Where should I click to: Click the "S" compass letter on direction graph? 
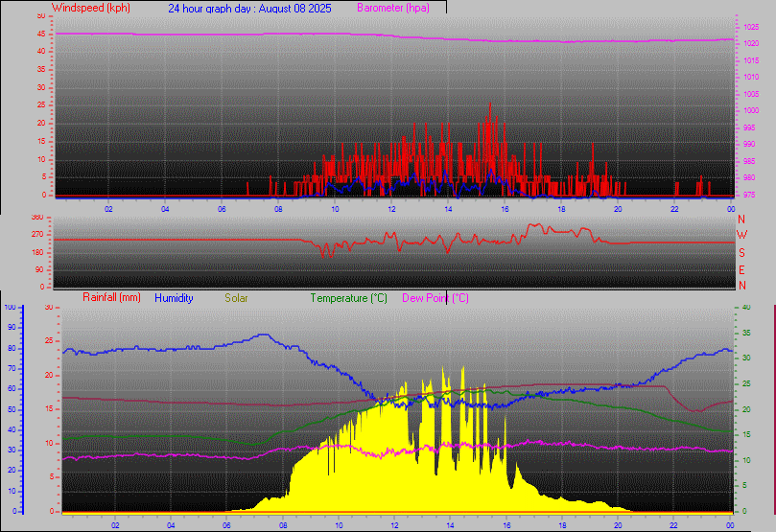(x=741, y=253)
